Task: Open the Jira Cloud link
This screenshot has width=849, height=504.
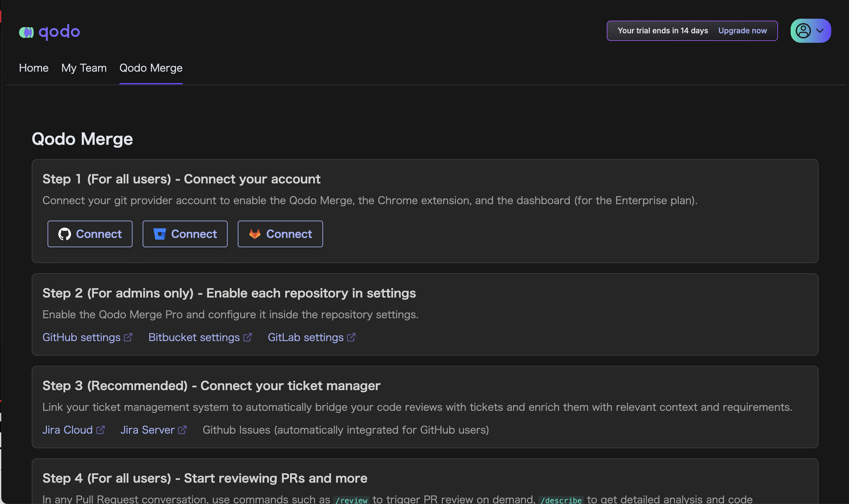Action: (67, 430)
